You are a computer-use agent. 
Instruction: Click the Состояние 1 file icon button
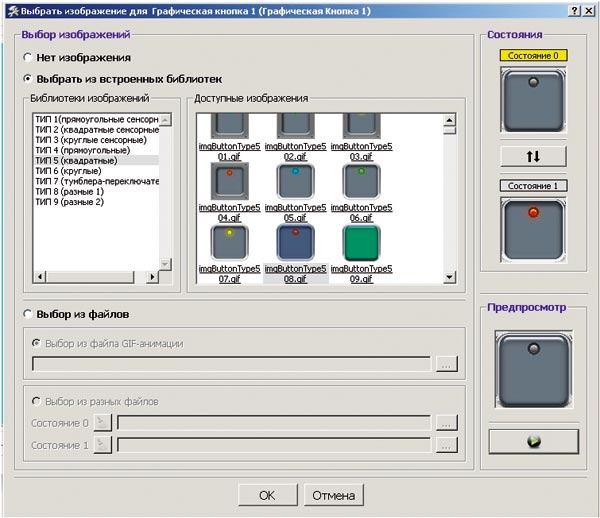pyautogui.click(x=102, y=445)
